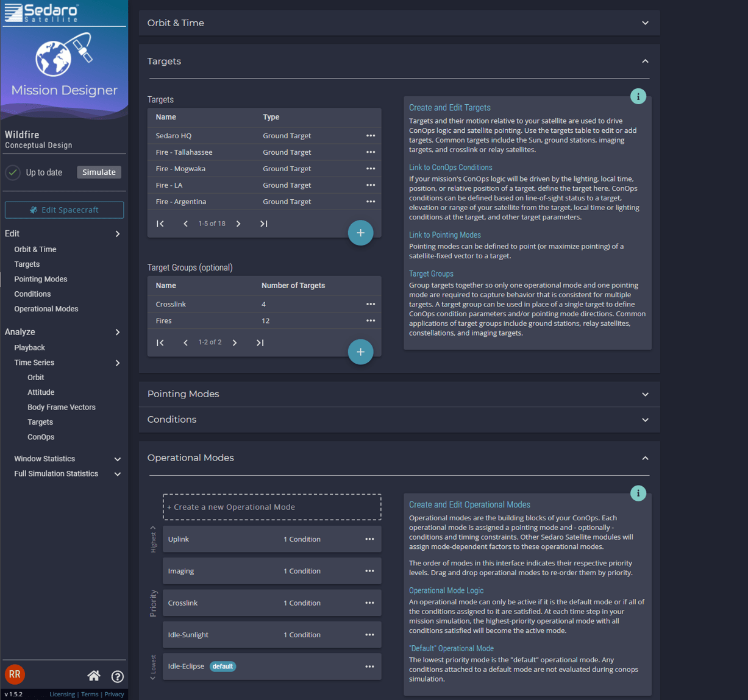
Task: Click the Simulate button
Action: click(x=99, y=172)
